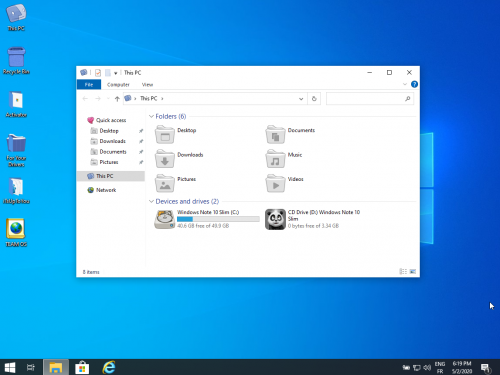Open the address bar history dropdown

pos(301,99)
